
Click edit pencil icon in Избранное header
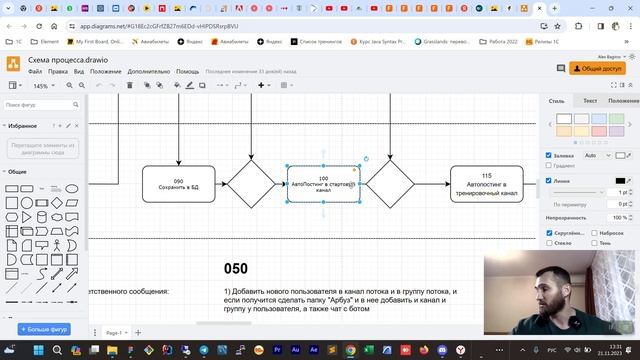pos(68,126)
